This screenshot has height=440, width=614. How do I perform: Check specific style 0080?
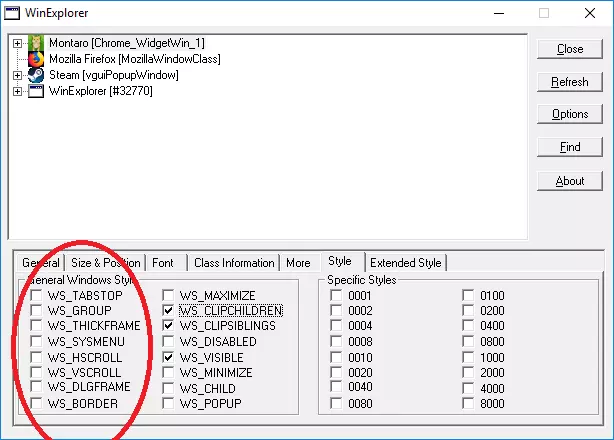[336, 403]
